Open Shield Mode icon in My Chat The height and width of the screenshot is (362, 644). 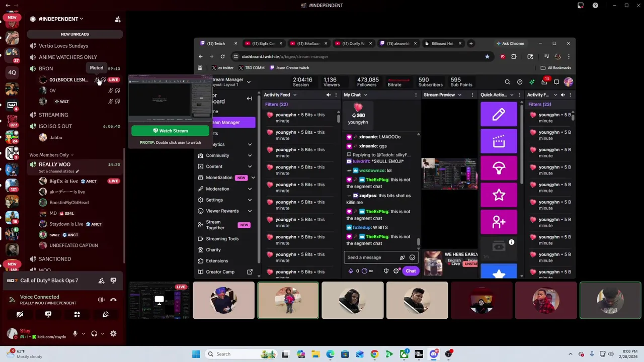[386, 271]
